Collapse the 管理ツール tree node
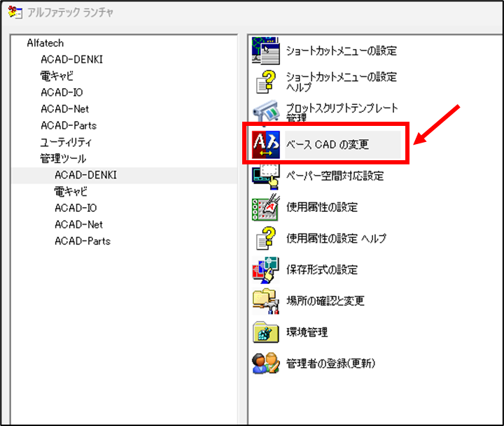Viewport: 504px width, 426px height. 63,159
